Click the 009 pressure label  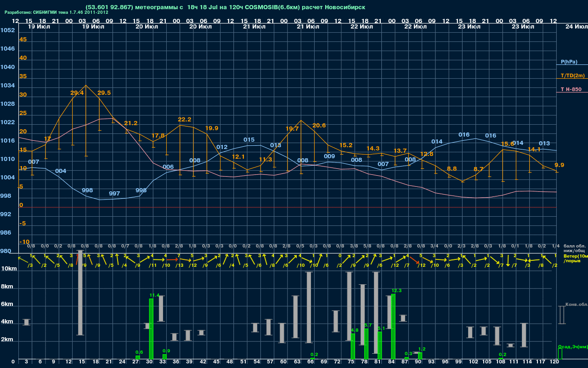pos(329,156)
